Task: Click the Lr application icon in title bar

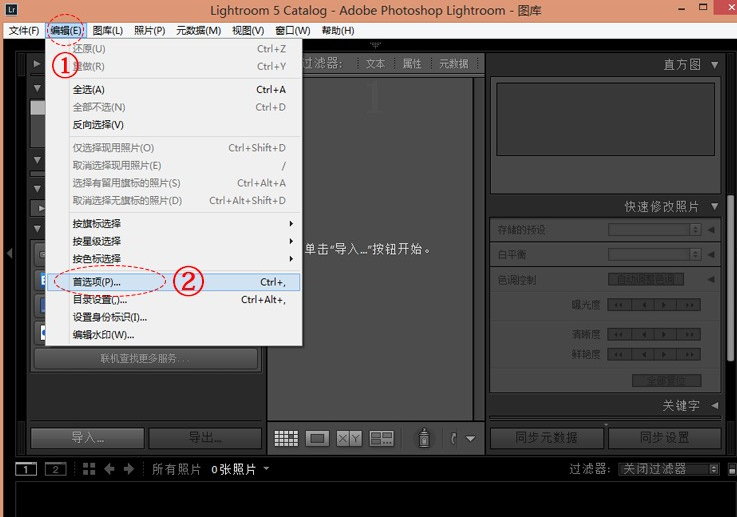Action: point(11,9)
